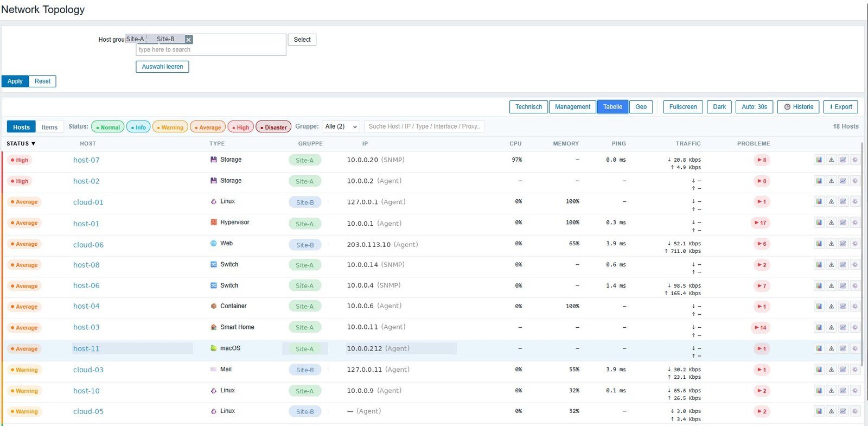Switch to Tabelle view
868x426 pixels.
pyautogui.click(x=612, y=107)
